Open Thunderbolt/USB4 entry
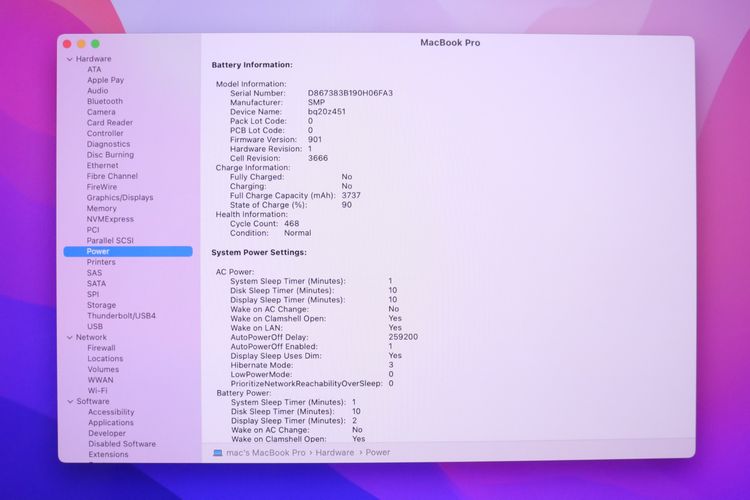750x500 pixels. [121, 316]
